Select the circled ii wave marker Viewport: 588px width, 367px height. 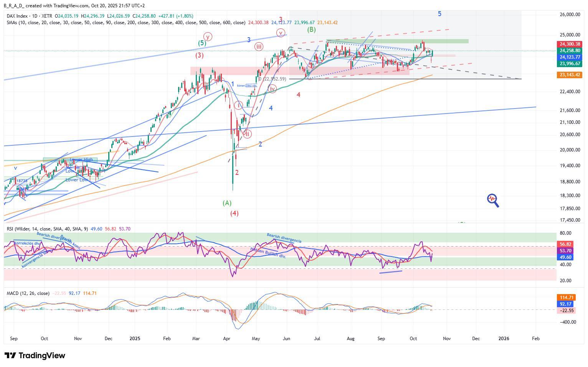[x=248, y=134]
